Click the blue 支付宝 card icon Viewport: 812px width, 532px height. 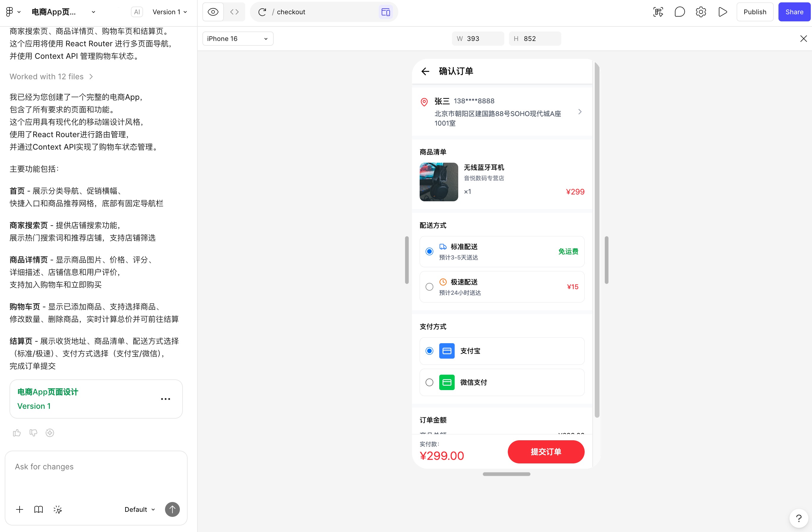(447, 351)
